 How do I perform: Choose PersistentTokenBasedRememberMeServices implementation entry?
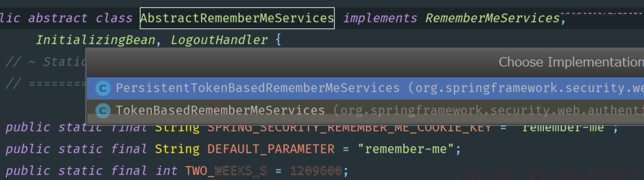(x=365, y=88)
